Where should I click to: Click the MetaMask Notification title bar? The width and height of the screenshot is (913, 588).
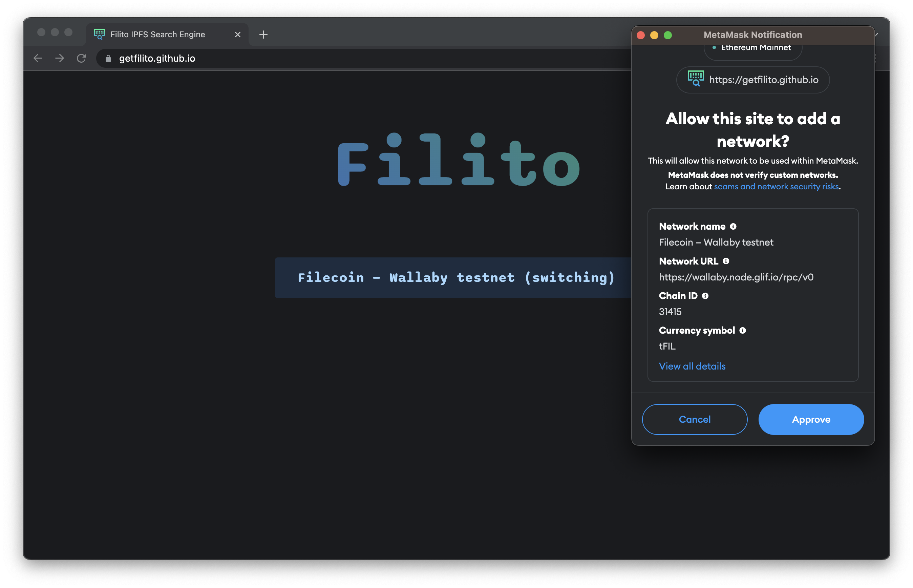[753, 35]
